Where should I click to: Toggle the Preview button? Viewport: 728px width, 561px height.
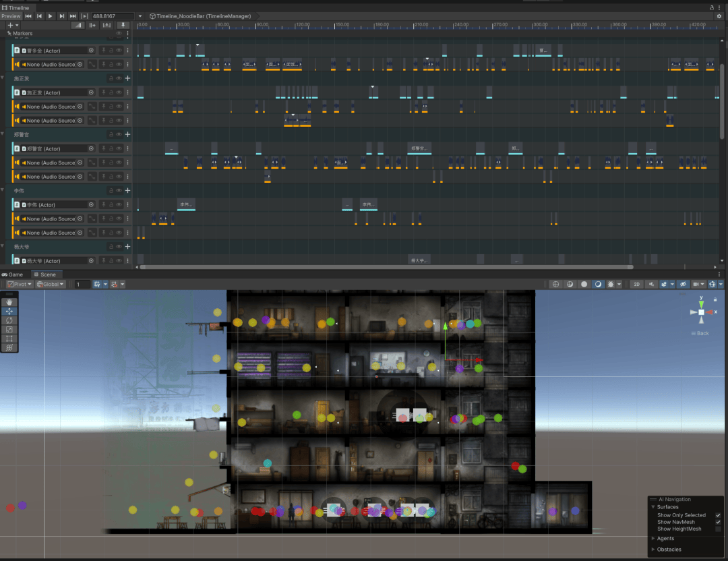pos(11,16)
